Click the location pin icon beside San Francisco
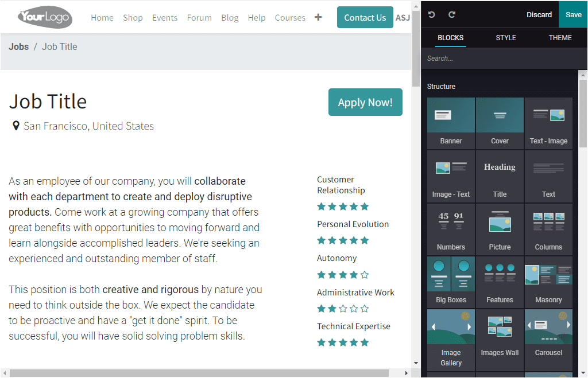This screenshot has width=588, height=378. [16, 126]
